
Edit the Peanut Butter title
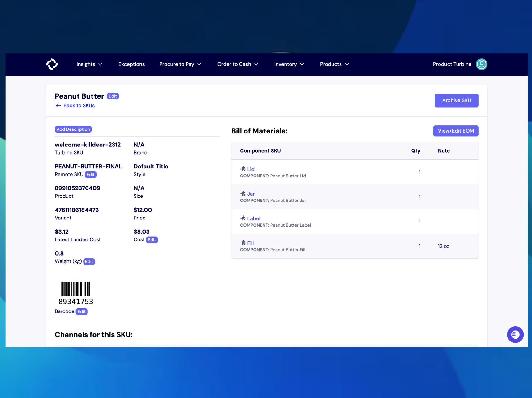click(x=113, y=96)
